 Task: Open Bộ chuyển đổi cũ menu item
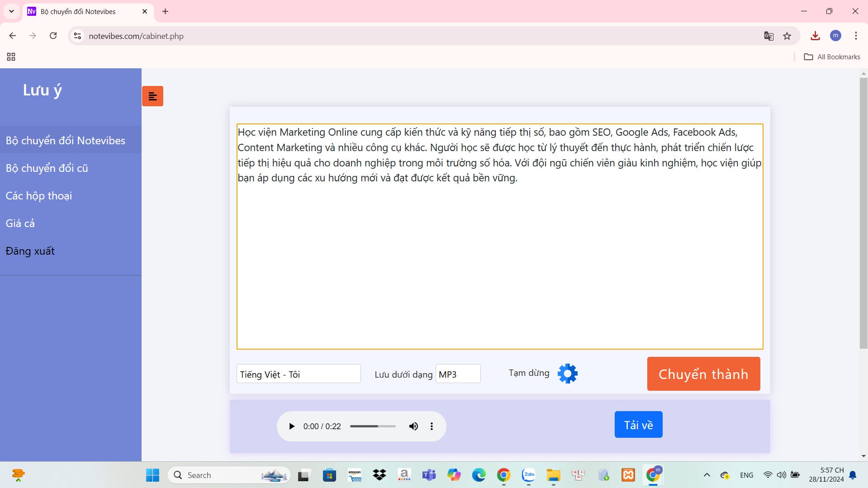(71, 168)
